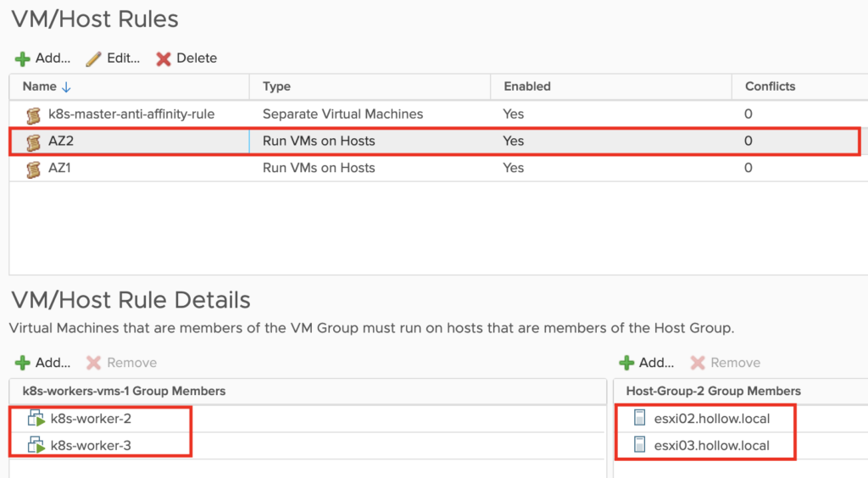Click the VM icon for k8s-worker-3
868x478 pixels.
[36, 446]
